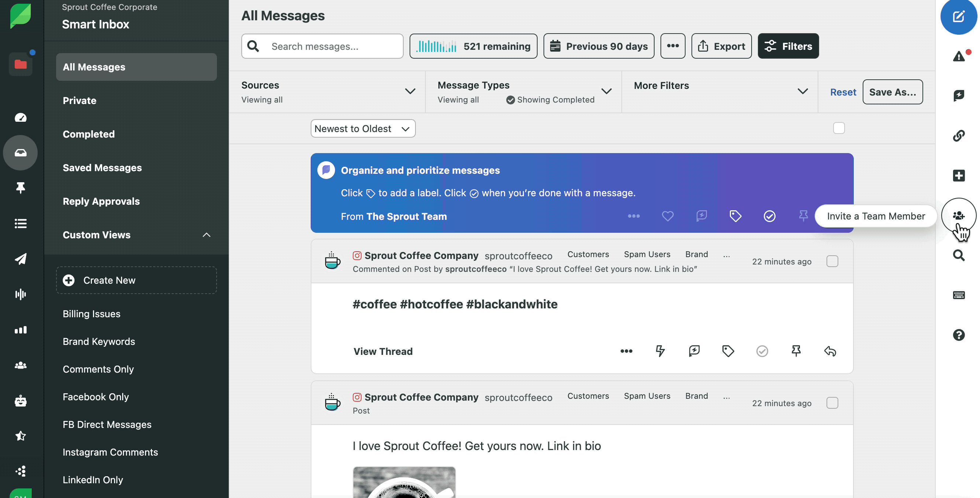980x498 pixels.
Task: Open the list feeds icon in left rail
Action: [21, 224]
